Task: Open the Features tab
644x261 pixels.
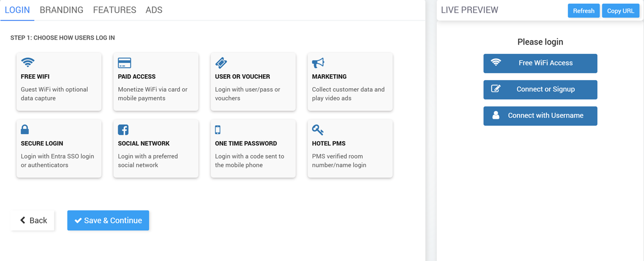Action: coord(114,10)
